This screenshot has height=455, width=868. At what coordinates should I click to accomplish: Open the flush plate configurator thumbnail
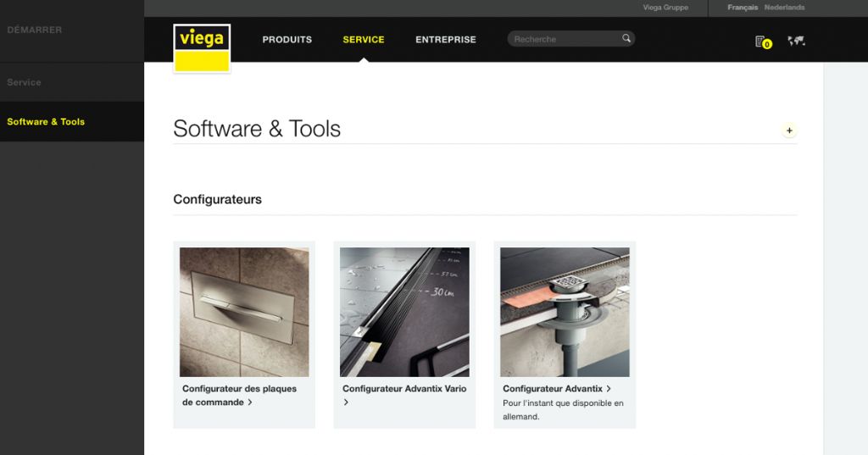pyautogui.click(x=244, y=312)
